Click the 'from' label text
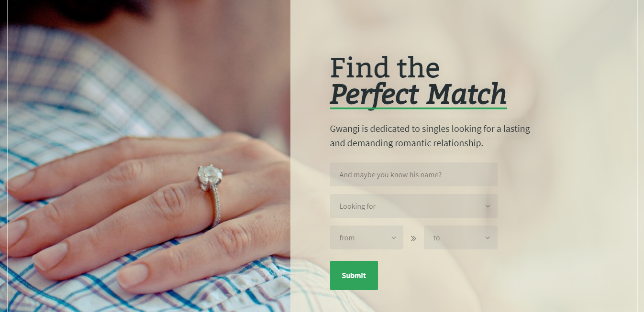The image size is (644, 312). pos(347,238)
